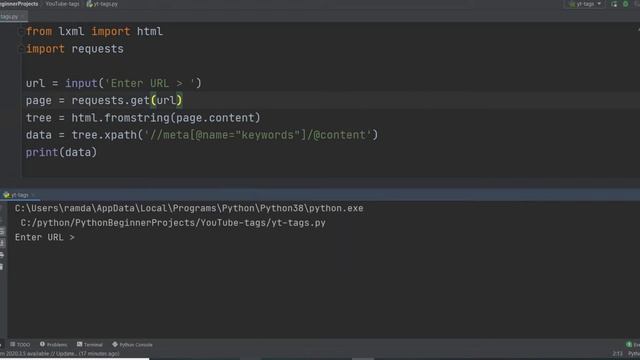Click on the word 'requests' in import line

97,49
